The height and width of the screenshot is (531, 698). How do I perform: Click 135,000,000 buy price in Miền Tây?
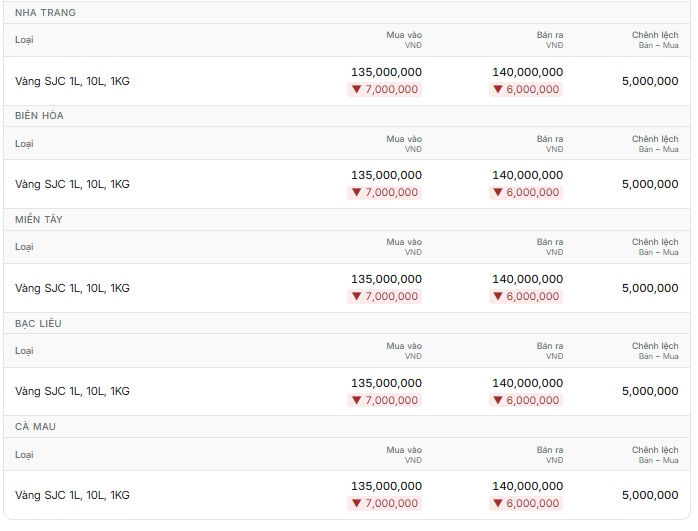[386, 279]
